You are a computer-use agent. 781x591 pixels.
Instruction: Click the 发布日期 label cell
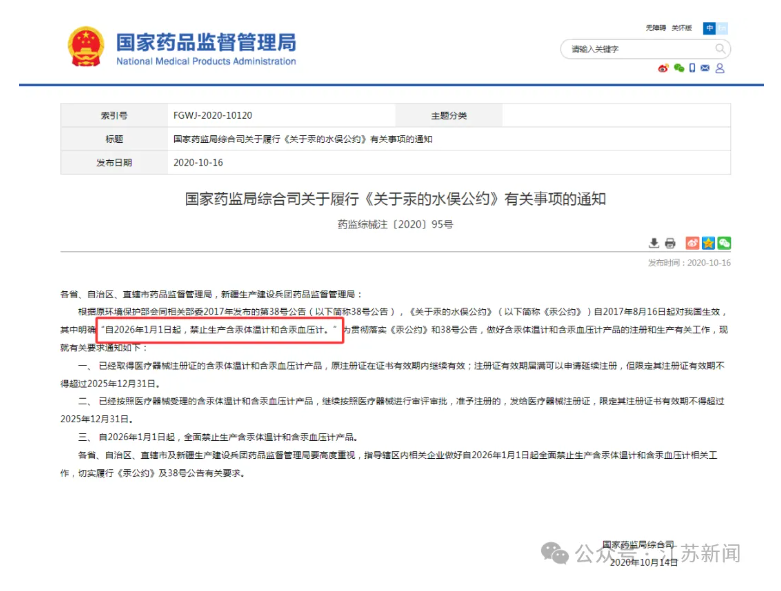[x=114, y=162]
